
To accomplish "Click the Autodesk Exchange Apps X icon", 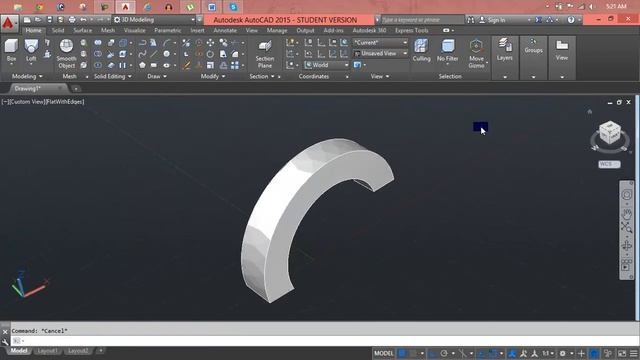I will click(x=539, y=20).
